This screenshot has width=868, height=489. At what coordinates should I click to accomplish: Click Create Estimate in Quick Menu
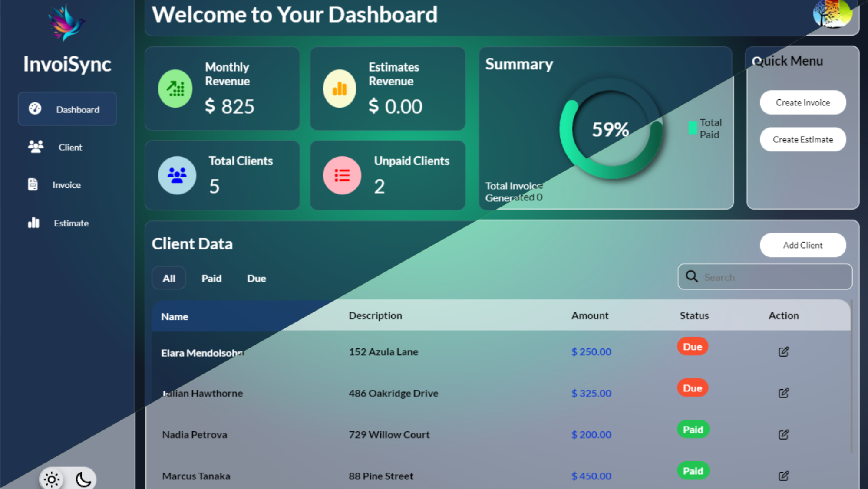tap(803, 139)
